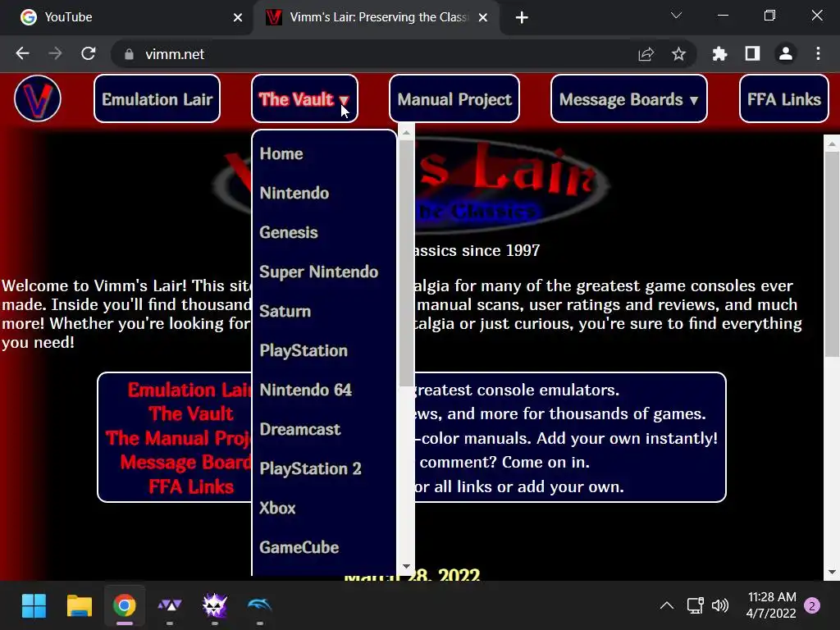Choose PlayStation 2 from the dropdown

click(323, 468)
